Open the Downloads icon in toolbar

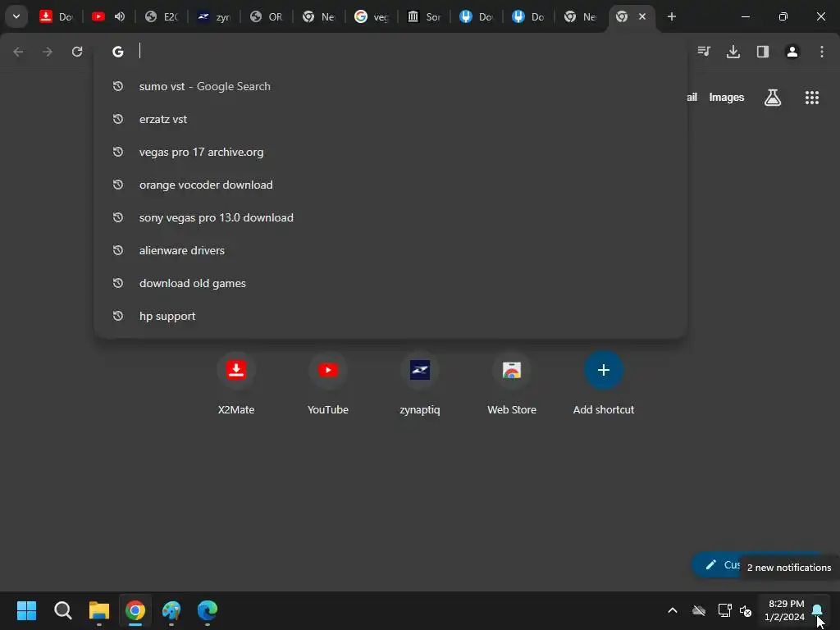coord(733,52)
